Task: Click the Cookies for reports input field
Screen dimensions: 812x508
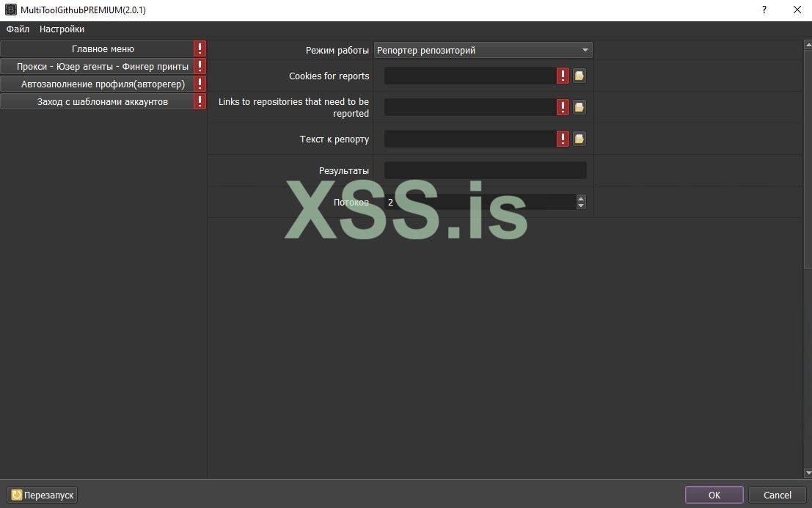Action: tap(470, 76)
